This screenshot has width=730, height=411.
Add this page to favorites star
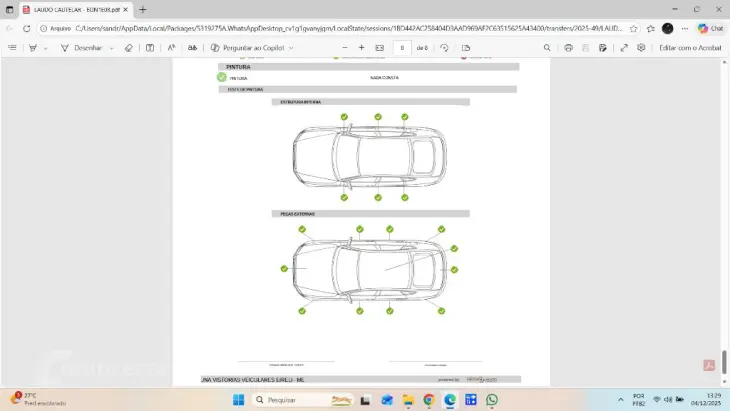(x=633, y=28)
